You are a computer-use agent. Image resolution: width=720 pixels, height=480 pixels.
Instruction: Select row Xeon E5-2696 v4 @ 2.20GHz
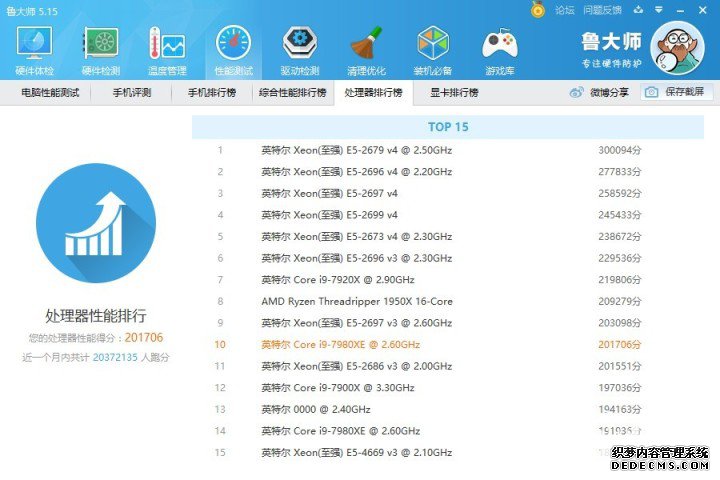pyautogui.click(x=448, y=172)
